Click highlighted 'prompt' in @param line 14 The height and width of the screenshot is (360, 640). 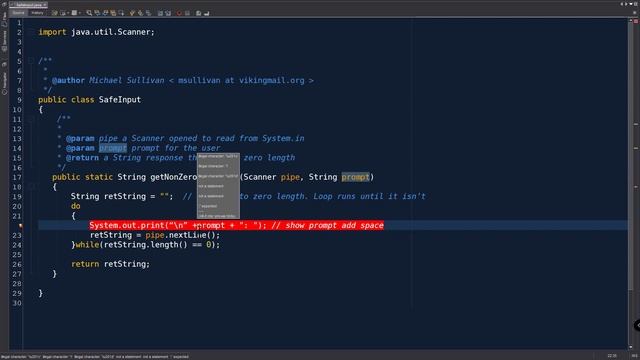pyautogui.click(x=113, y=148)
